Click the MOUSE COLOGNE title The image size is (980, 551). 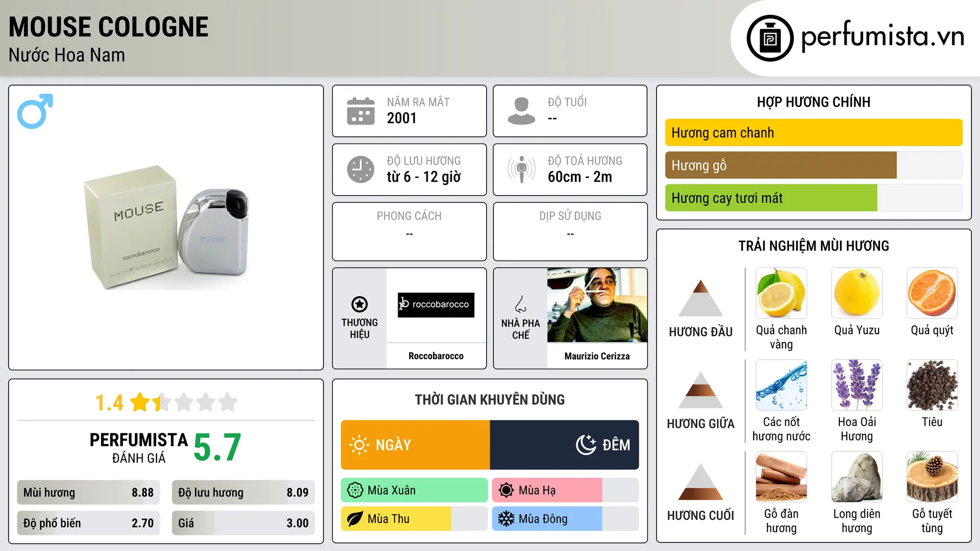[x=109, y=27]
